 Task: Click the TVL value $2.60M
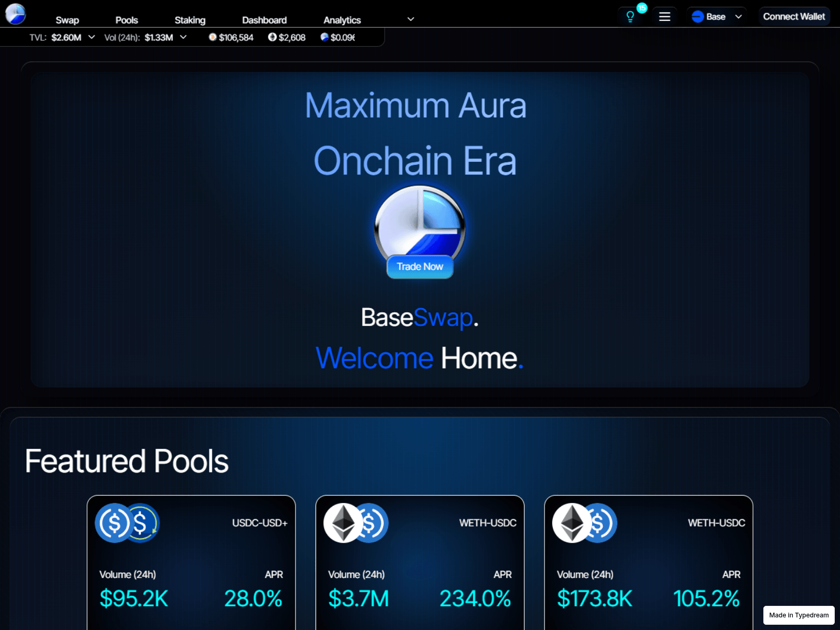[67, 37]
